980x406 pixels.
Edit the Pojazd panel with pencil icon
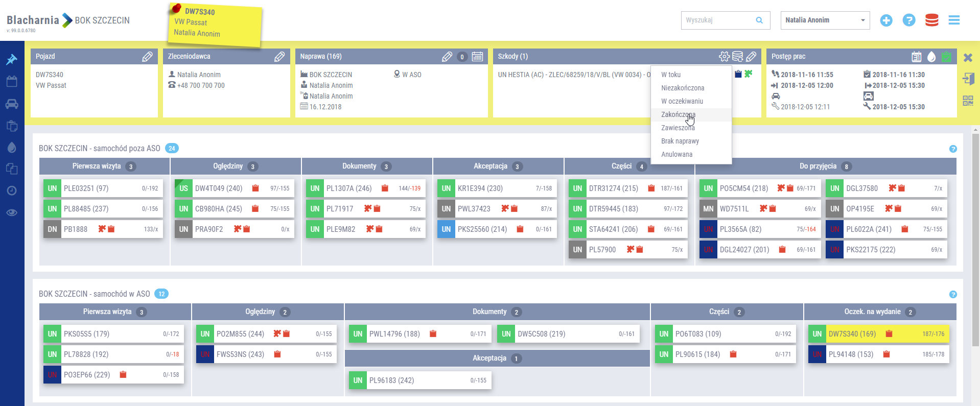(x=147, y=57)
